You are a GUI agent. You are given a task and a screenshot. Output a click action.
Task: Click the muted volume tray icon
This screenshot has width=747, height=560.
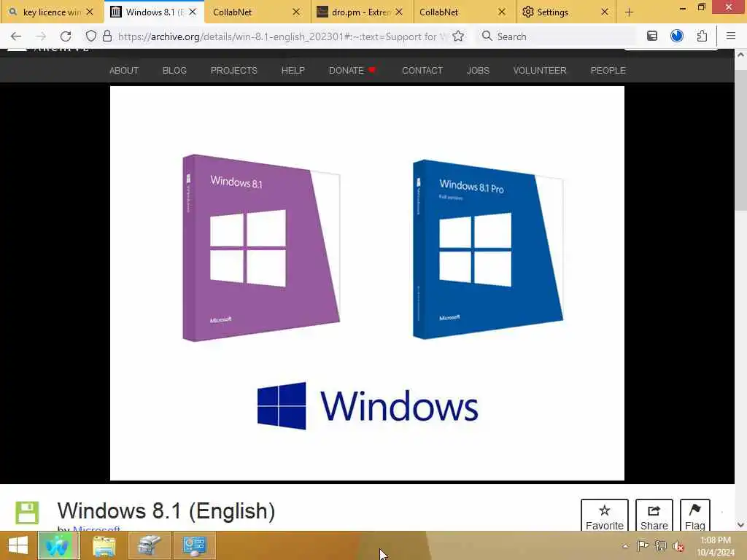click(x=678, y=546)
